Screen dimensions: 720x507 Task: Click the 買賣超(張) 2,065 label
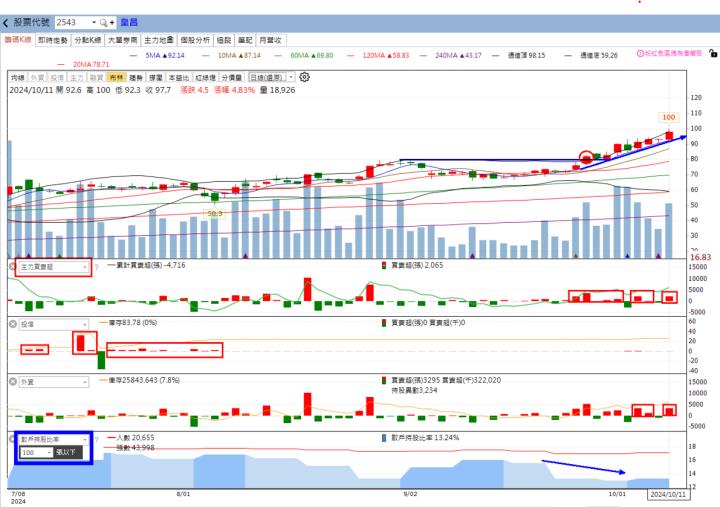click(417, 265)
